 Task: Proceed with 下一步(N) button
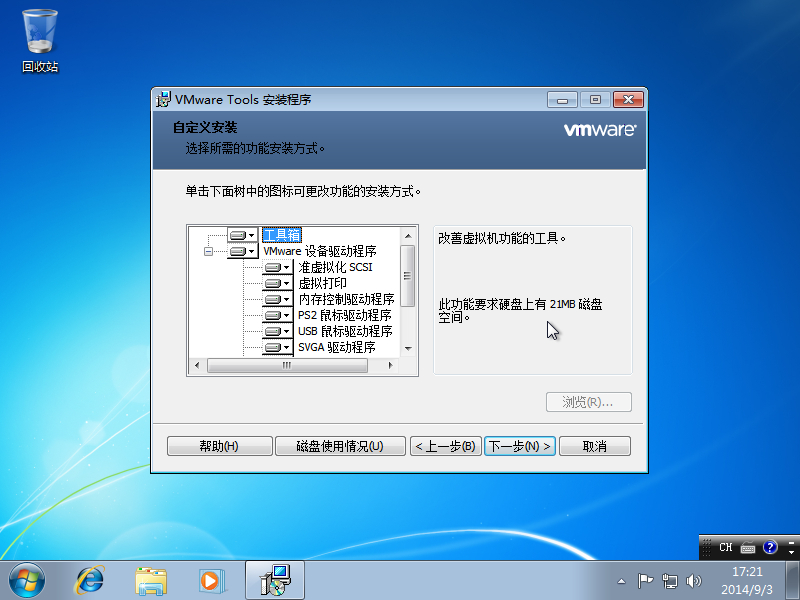point(519,446)
